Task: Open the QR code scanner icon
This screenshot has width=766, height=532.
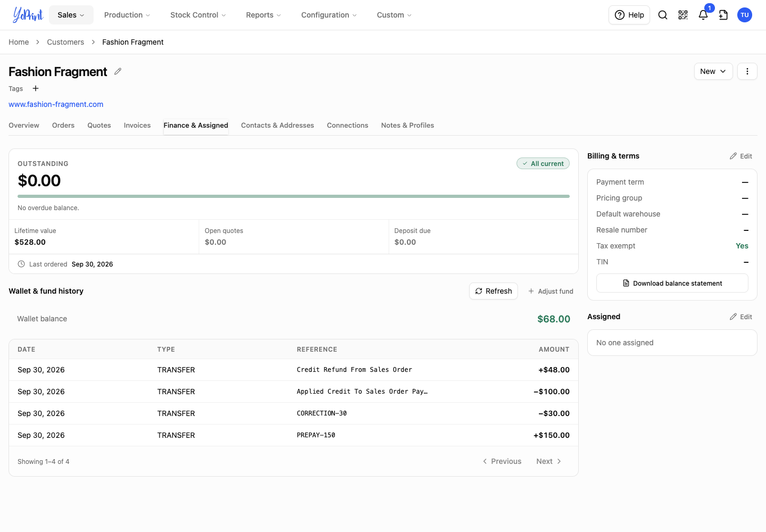Action: [x=683, y=15]
